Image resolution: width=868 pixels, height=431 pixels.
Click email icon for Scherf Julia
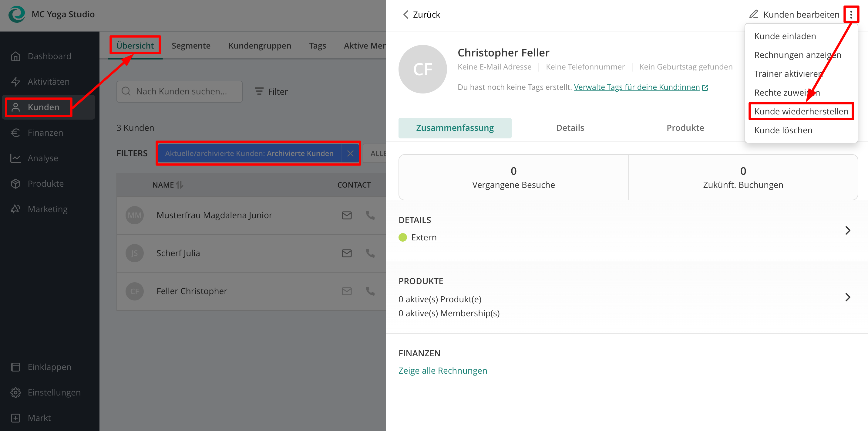[347, 253]
